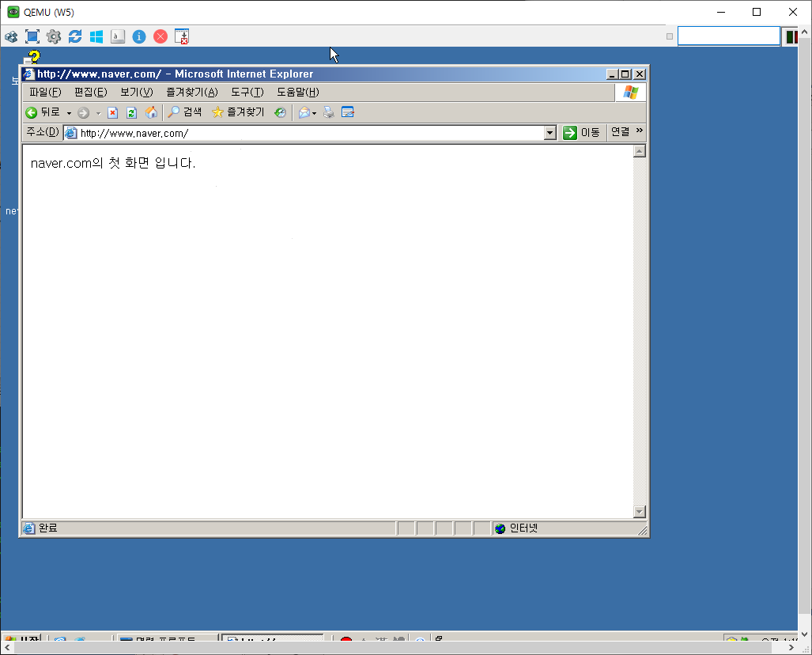The height and width of the screenshot is (655, 812).
Task: Click the page icon in the address bar
Action: tap(71, 133)
